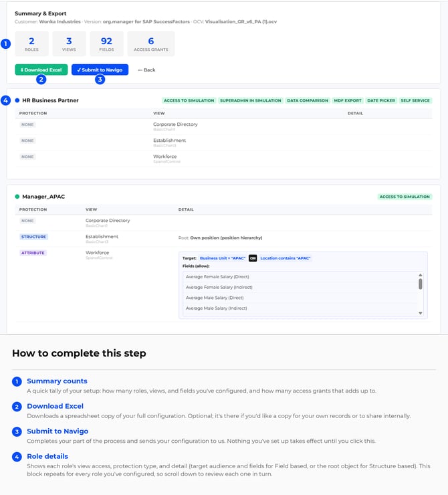The image size is (448, 495).
Task: Click the Business Unit = "APAC" target condition
Action: click(223, 258)
